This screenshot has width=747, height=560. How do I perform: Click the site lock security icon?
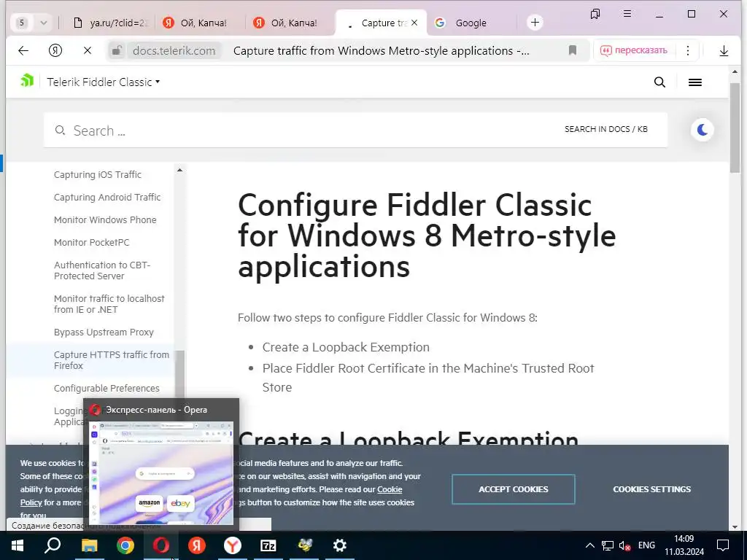pyautogui.click(x=116, y=50)
